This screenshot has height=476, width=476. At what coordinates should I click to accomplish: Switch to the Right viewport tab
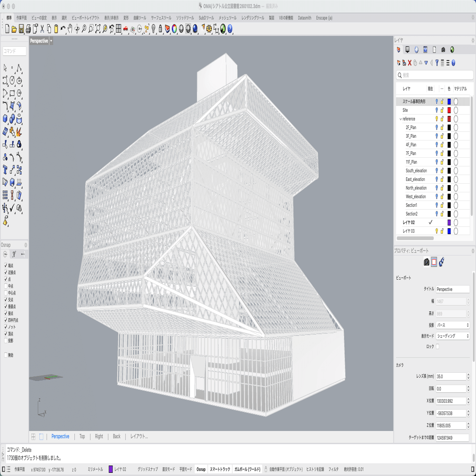(99, 436)
